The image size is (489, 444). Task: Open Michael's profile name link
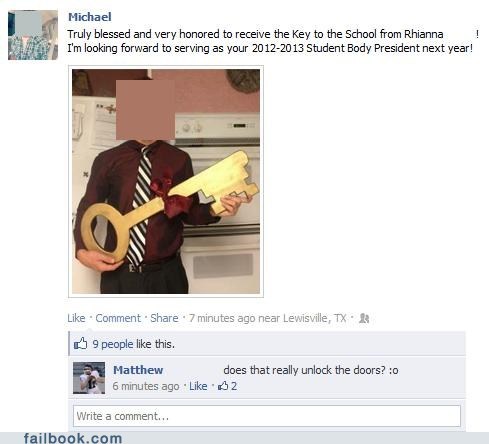(90, 17)
